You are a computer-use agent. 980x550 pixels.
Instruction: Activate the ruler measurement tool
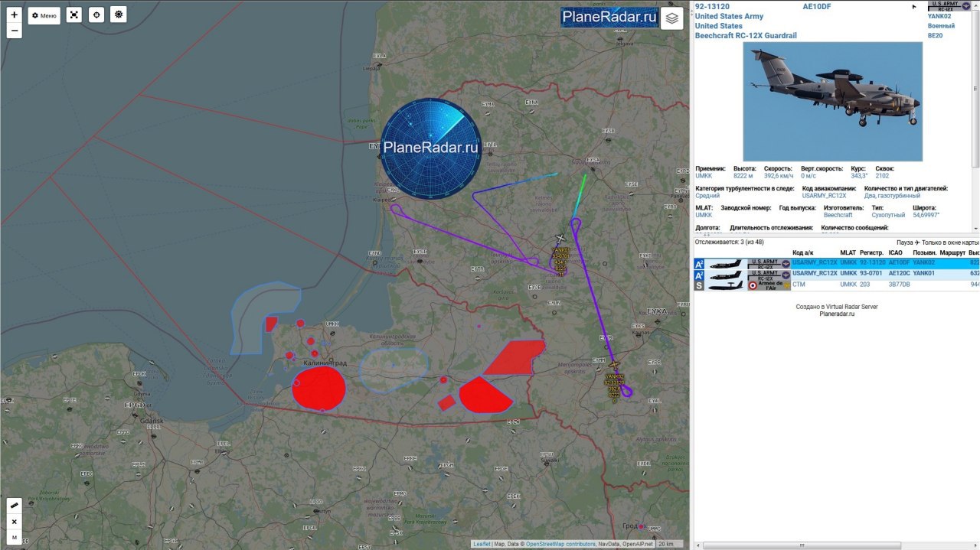pos(15,506)
